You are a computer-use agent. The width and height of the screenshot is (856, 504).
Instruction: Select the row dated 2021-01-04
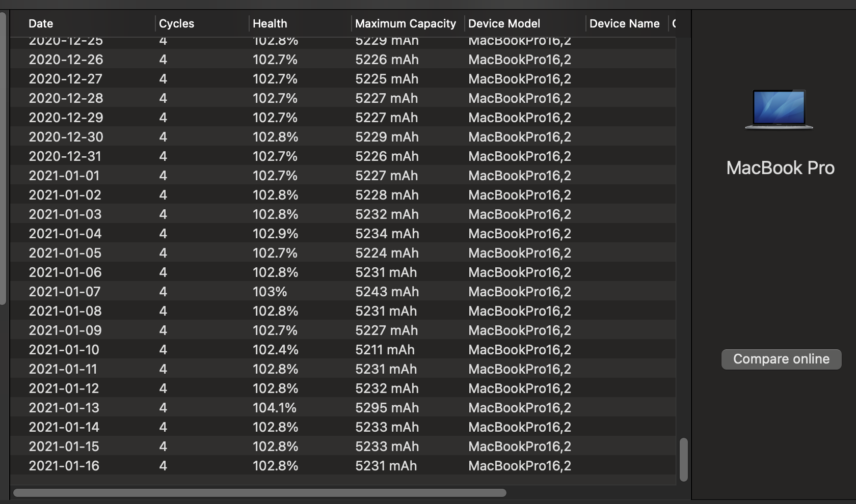[x=343, y=234]
